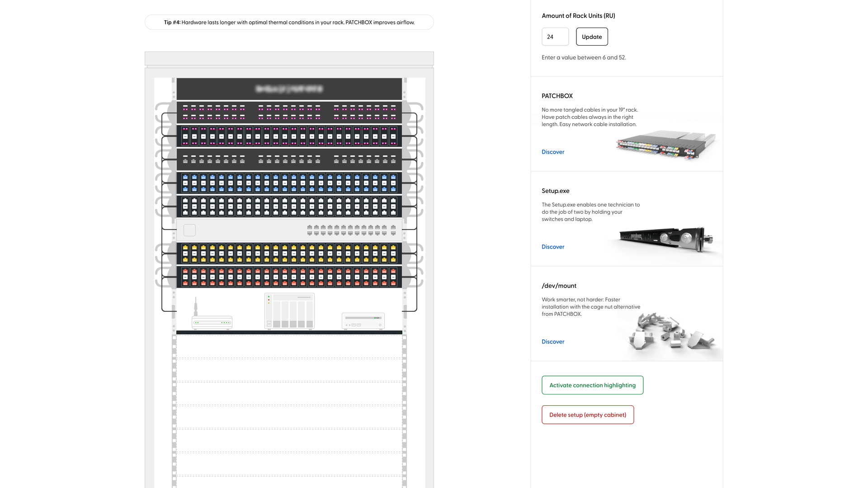Open the Discover link under PATCHBOX
This screenshot has height=488, width=868.
(x=552, y=152)
